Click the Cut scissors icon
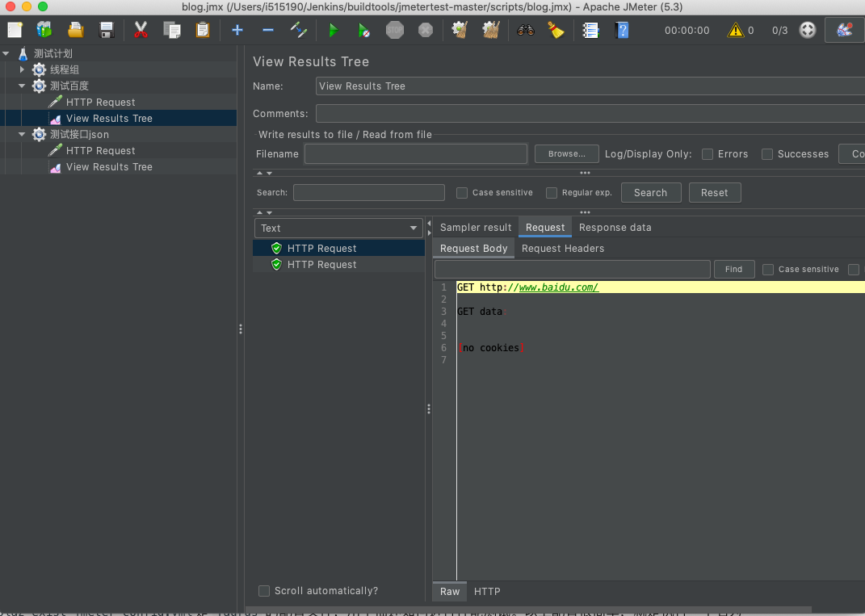 (x=141, y=31)
